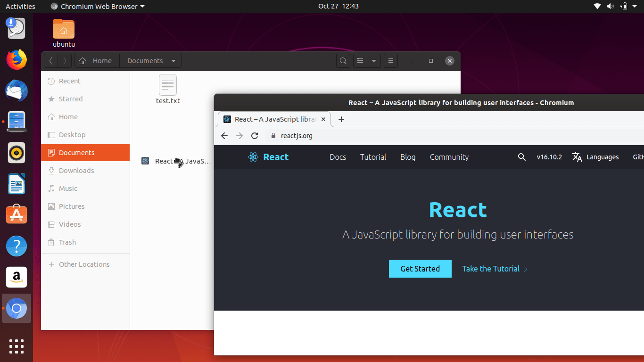The image size is (644, 362).
Task: Launch Firefox from the dock
Action: (16, 59)
